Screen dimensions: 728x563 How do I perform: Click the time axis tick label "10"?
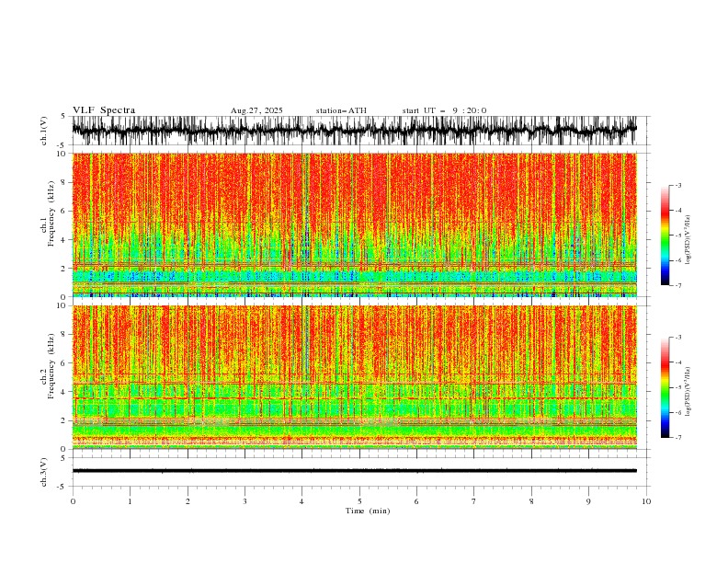(x=646, y=501)
